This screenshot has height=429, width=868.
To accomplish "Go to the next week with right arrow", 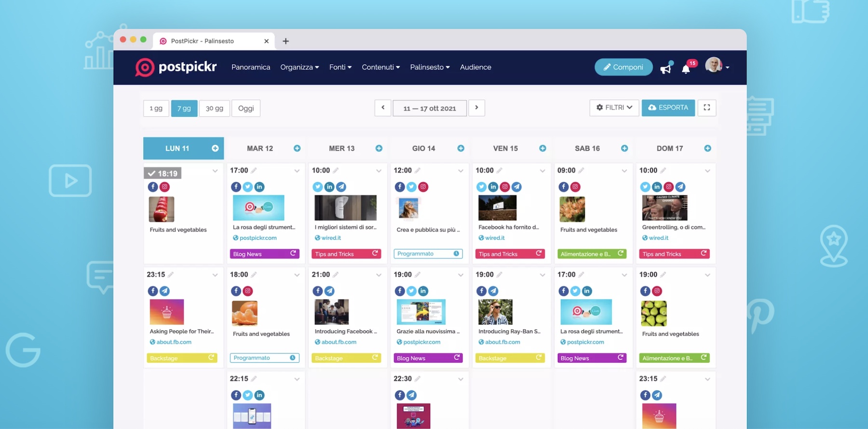I will tap(476, 108).
